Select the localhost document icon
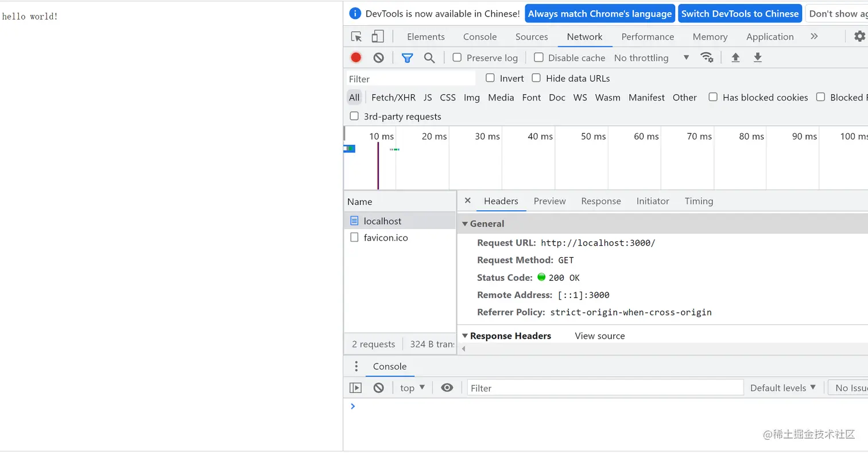 354,221
